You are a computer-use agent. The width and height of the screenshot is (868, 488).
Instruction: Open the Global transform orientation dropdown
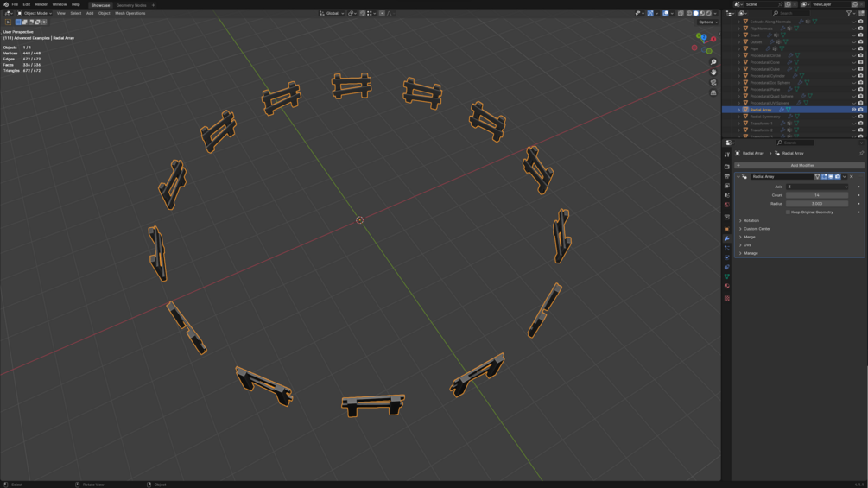333,13
